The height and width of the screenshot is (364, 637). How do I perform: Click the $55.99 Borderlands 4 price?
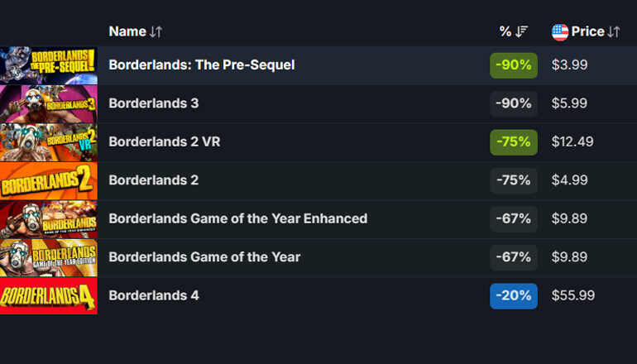click(572, 295)
